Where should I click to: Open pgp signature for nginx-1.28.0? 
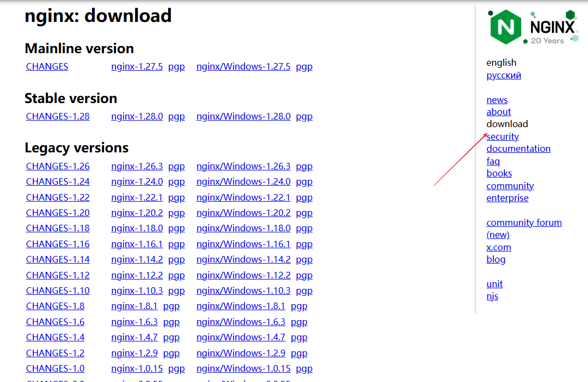point(177,117)
